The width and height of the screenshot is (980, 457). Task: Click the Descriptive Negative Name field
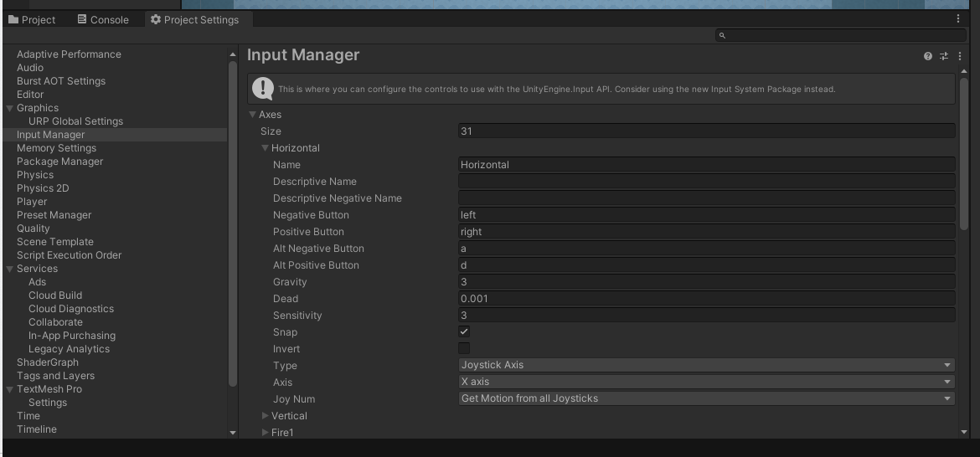coord(706,198)
